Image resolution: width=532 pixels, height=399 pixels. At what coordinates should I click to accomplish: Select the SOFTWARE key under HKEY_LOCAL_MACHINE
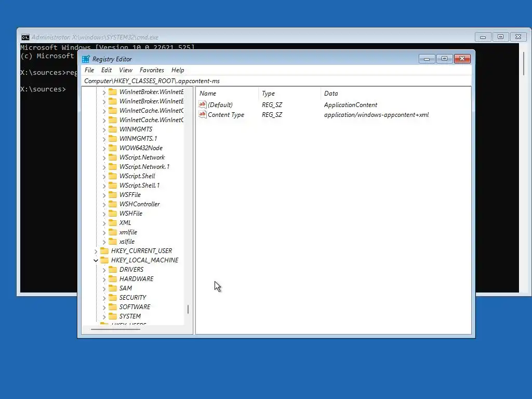(x=135, y=307)
